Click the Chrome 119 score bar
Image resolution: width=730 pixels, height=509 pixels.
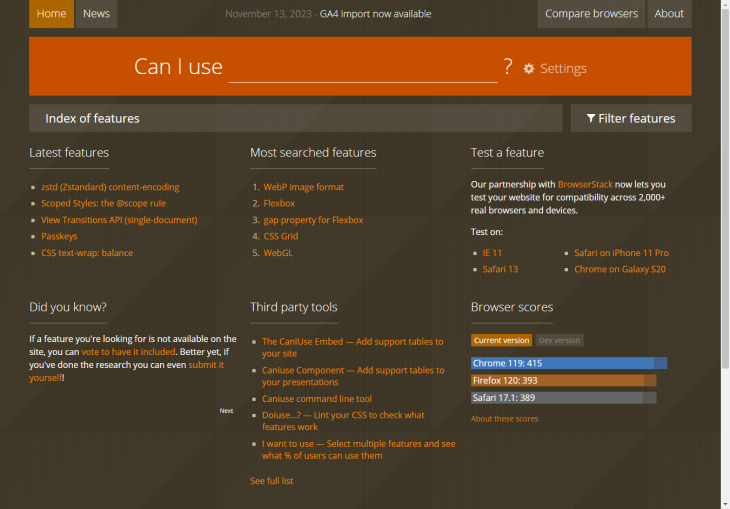click(x=568, y=363)
